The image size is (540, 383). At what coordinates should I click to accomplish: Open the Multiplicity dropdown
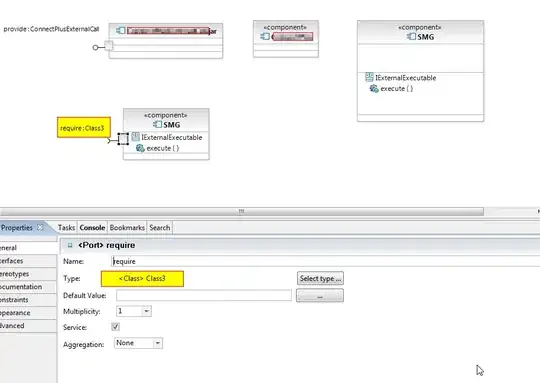pos(146,311)
